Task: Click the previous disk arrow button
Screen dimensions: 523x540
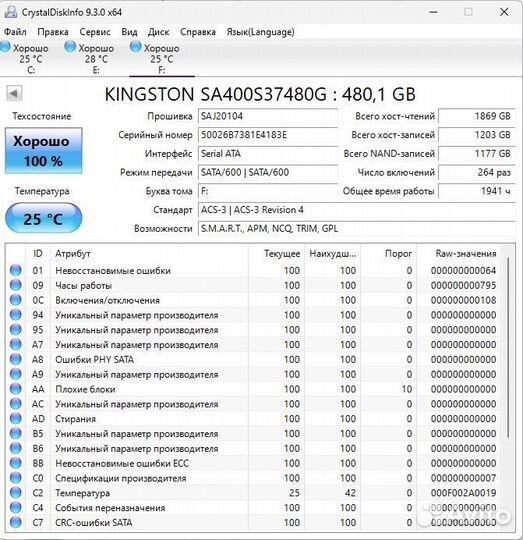Action: 14,93
